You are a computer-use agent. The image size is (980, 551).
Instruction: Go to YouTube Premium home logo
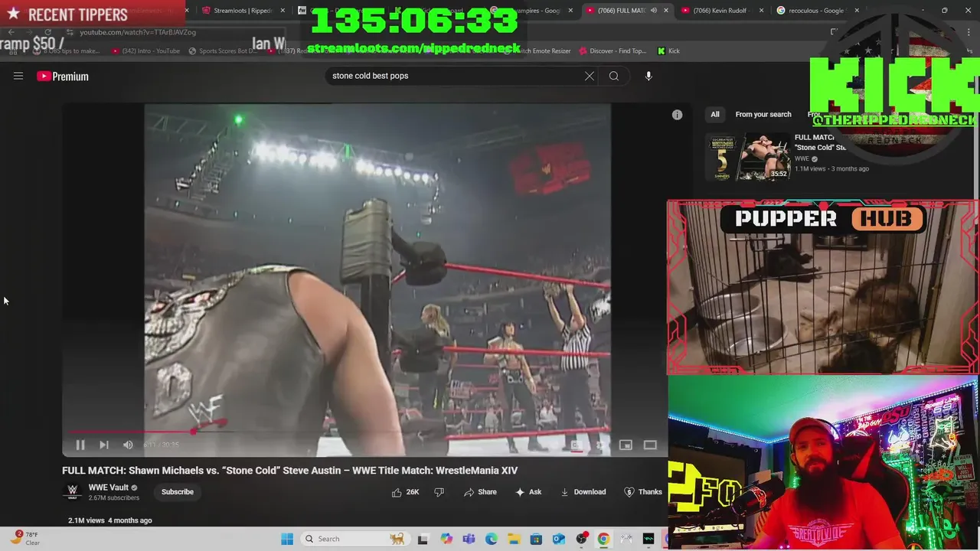[63, 76]
